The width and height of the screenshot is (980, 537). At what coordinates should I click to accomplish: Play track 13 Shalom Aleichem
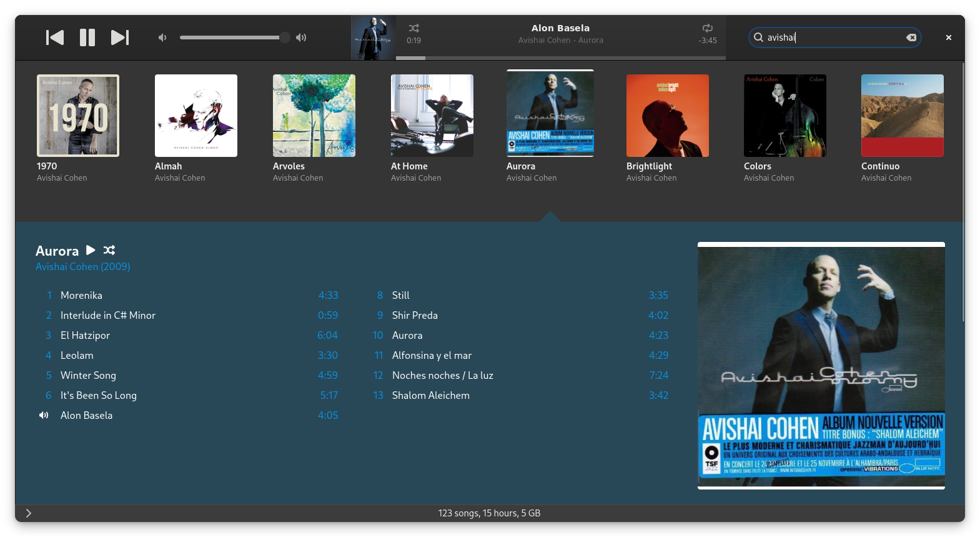(519, 395)
